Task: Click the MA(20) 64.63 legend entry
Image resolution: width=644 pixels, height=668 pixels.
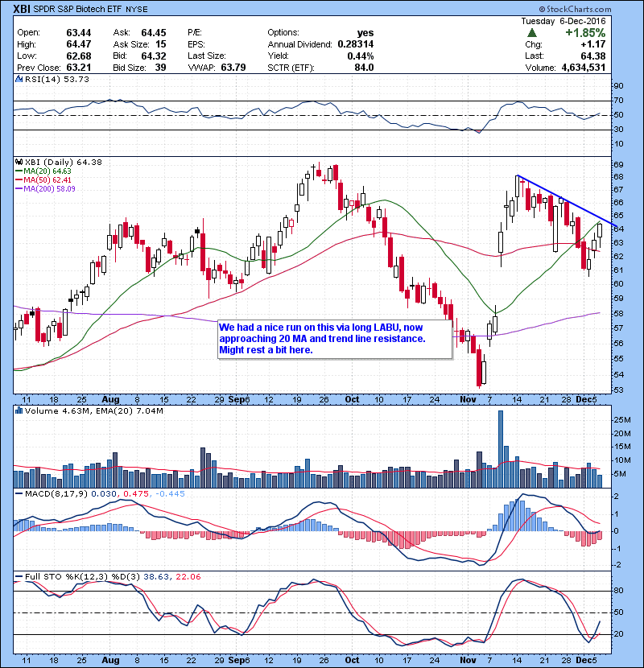Action: point(43,171)
